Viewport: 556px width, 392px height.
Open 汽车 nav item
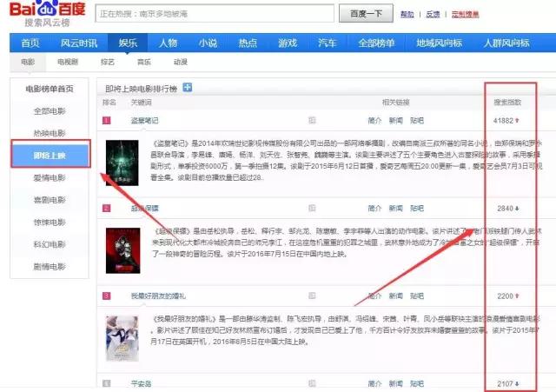[328, 43]
